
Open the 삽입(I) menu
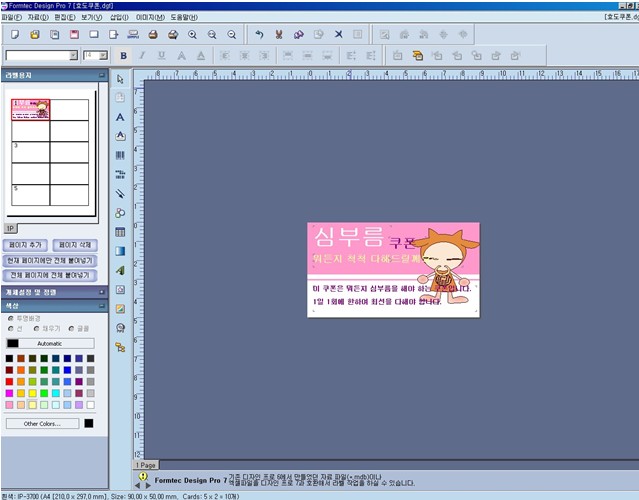point(119,17)
